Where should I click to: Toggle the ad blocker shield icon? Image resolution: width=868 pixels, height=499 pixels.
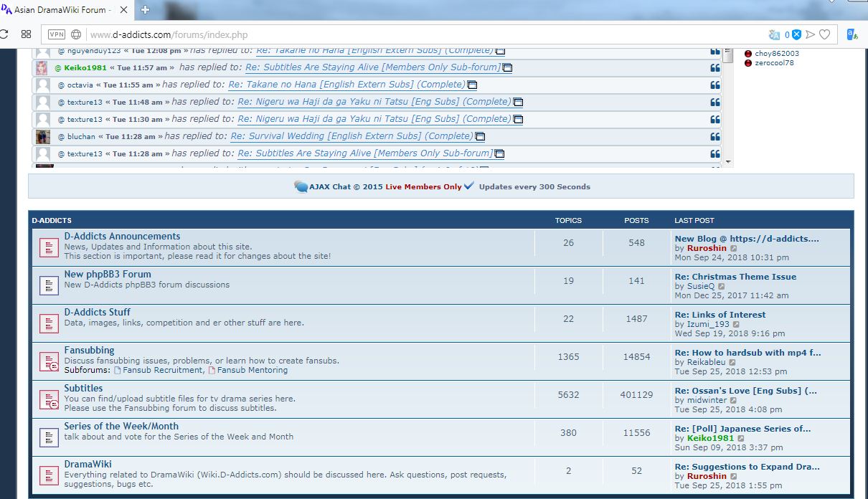(x=796, y=34)
